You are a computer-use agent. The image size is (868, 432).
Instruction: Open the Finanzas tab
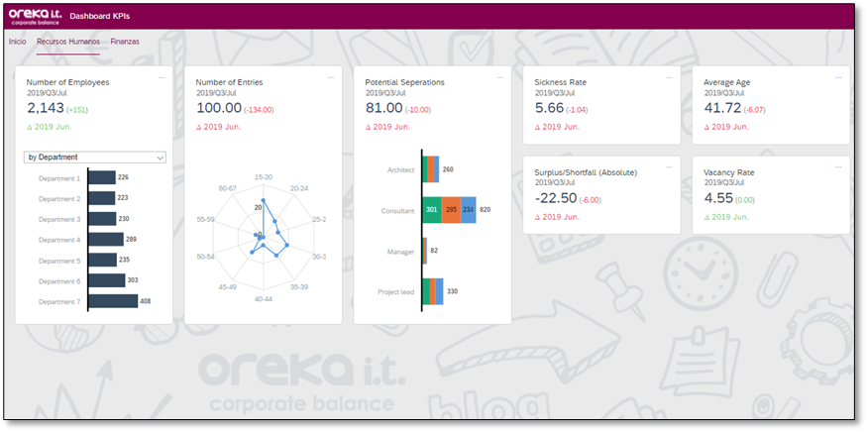125,42
